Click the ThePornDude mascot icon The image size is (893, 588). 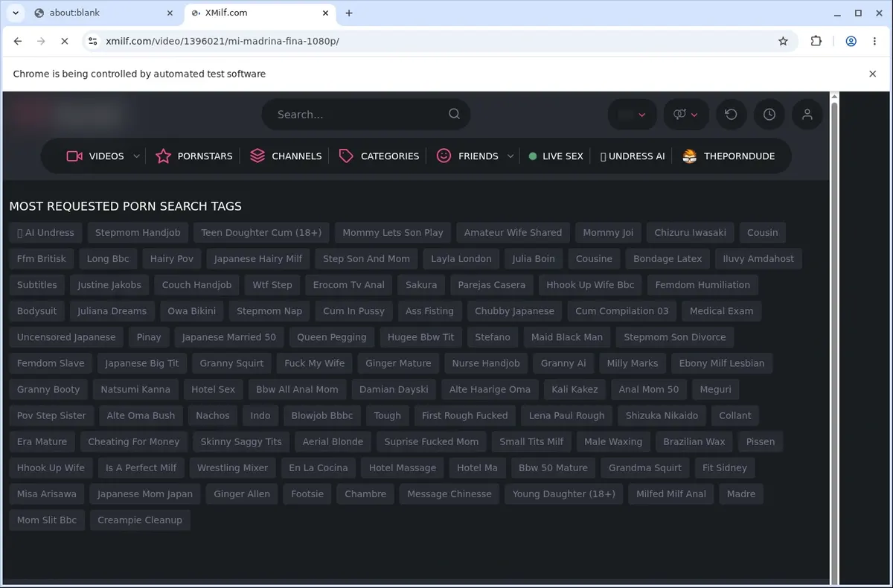[690, 156]
